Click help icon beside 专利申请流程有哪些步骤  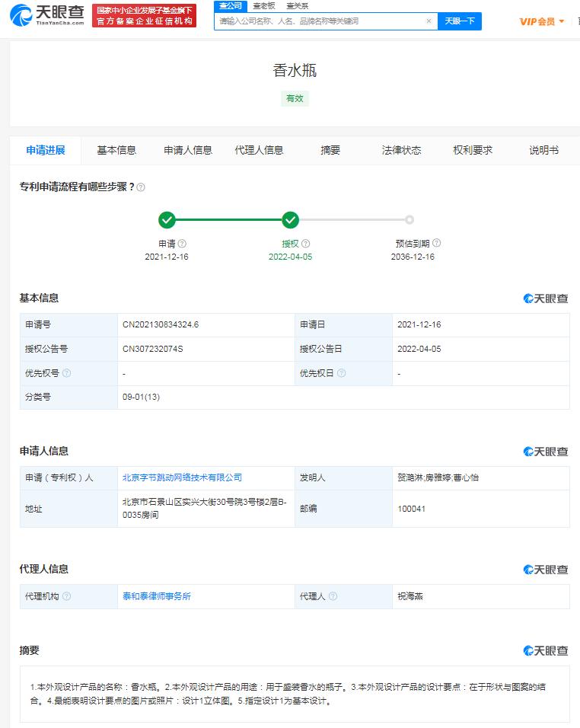coord(141,187)
